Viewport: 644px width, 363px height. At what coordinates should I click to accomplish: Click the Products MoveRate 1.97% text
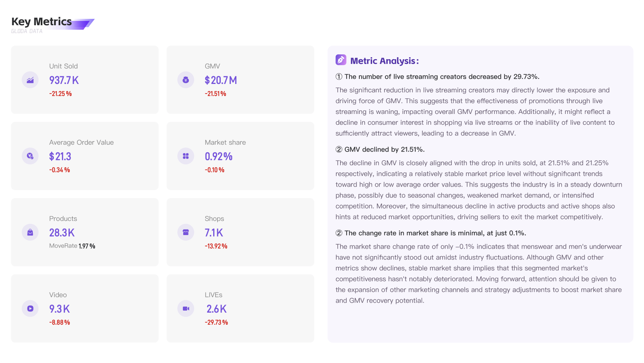(72, 246)
